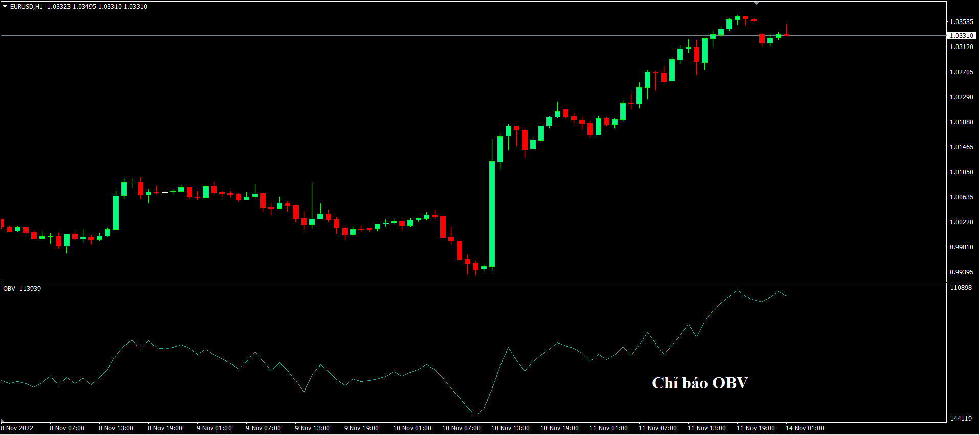Click the 8 Nov 13:00 time label
The height and width of the screenshot is (435, 980).
[x=116, y=428]
